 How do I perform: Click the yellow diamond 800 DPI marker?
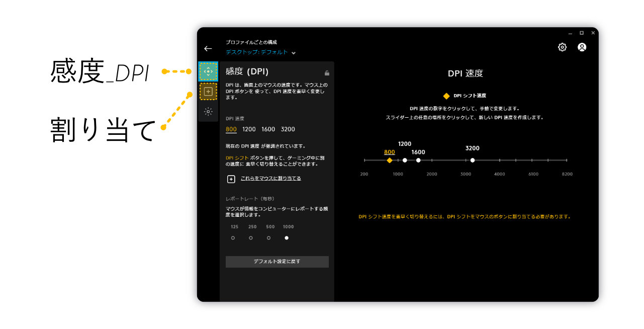[389, 160]
